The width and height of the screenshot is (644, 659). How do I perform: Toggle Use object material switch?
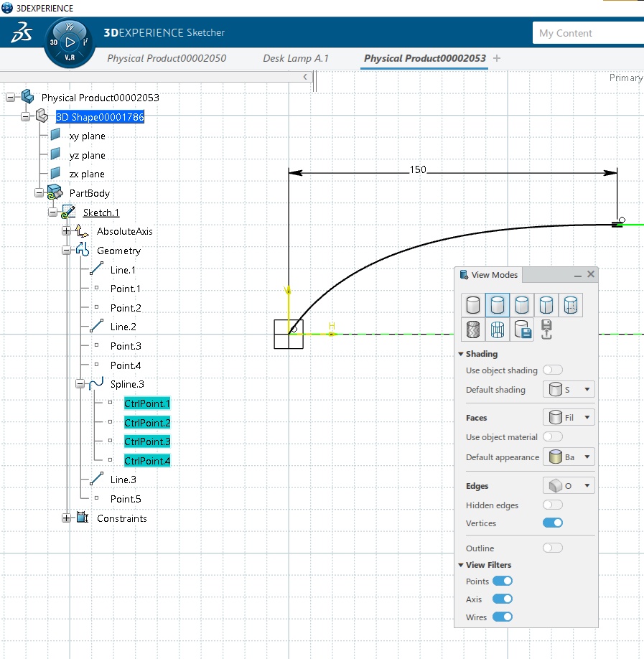coord(553,436)
